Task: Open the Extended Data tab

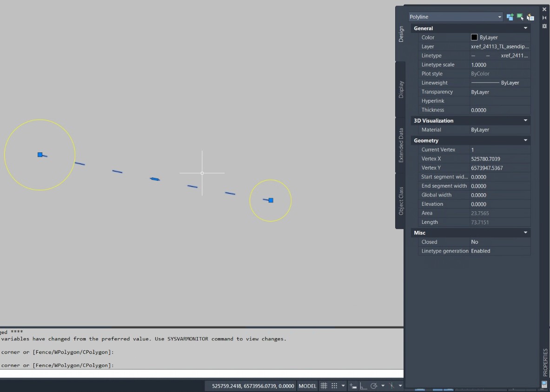Action: (401, 145)
